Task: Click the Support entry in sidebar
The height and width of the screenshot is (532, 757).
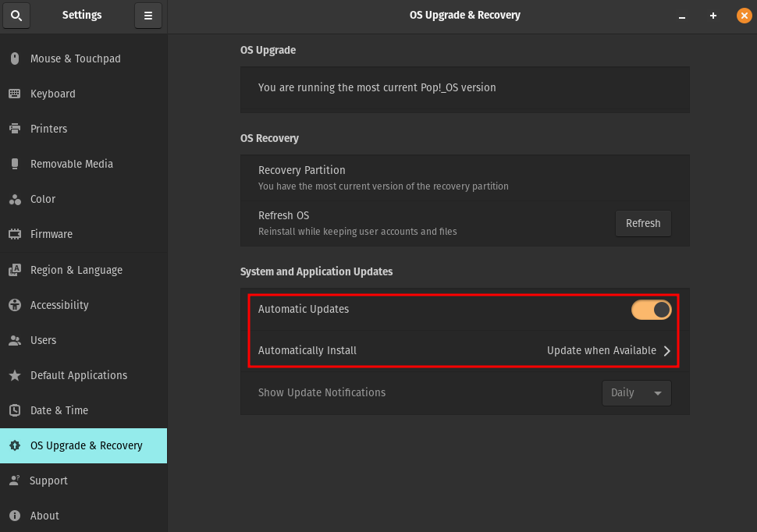Action: click(x=48, y=481)
